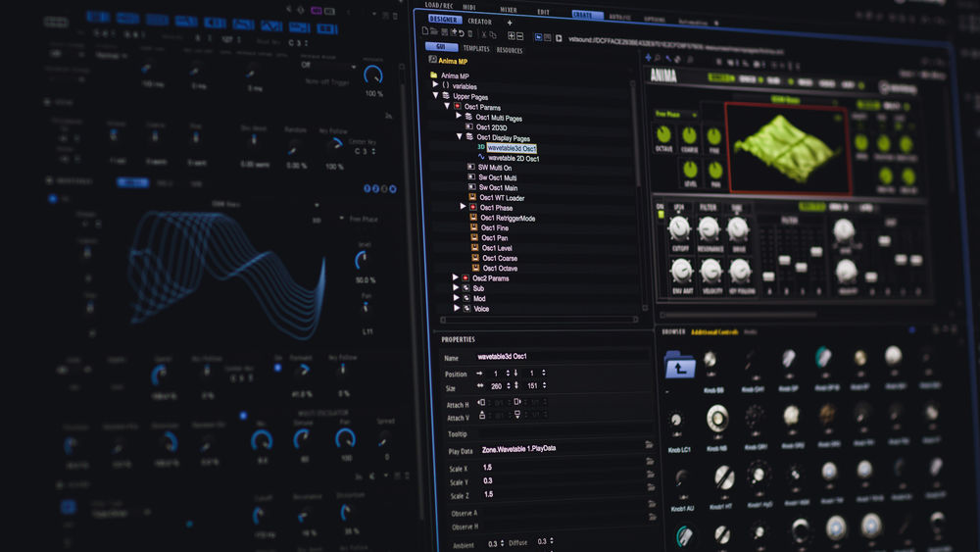Collapse the Osc1 Params tree node

(x=446, y=106)
